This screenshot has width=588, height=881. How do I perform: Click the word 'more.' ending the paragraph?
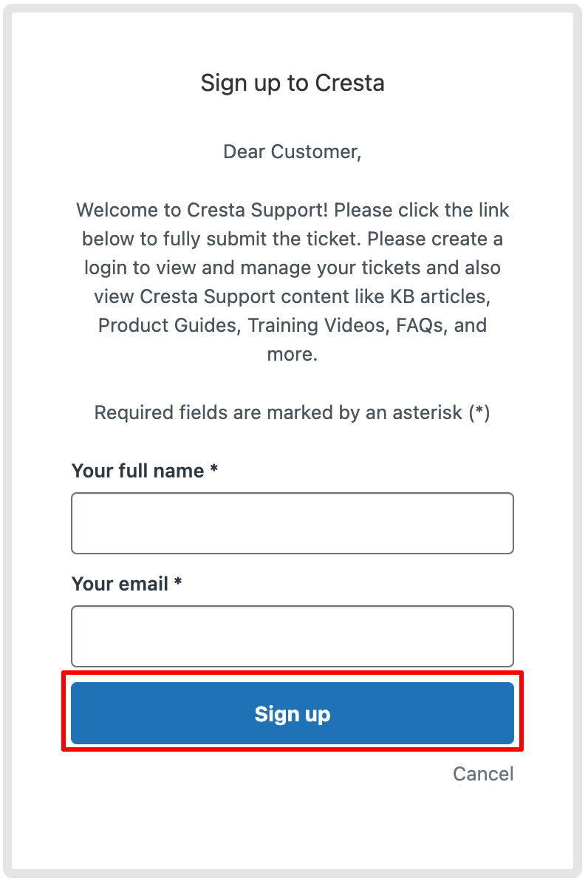click(x=292, y=355)
